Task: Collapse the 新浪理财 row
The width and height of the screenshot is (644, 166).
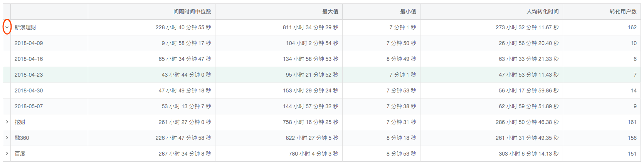Action: (x=7, y=27)
